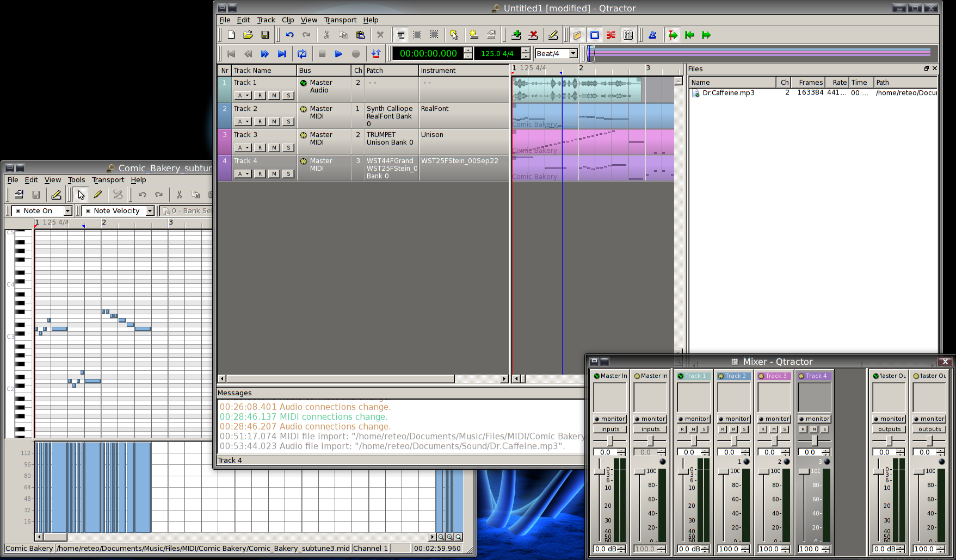Screen dimensions: 956x560
Task: Increase tempo with 125.0 4/4 spinner up
Action: 526,51
